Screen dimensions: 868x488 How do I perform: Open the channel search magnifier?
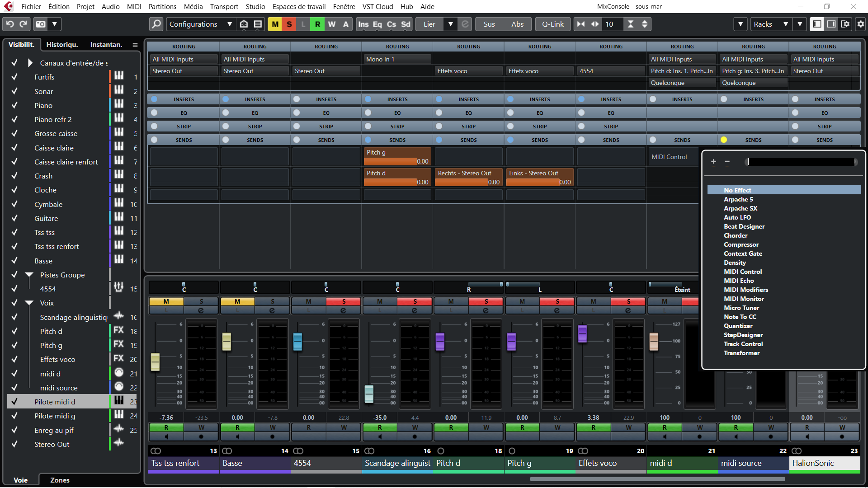click(x=156, y=24)
